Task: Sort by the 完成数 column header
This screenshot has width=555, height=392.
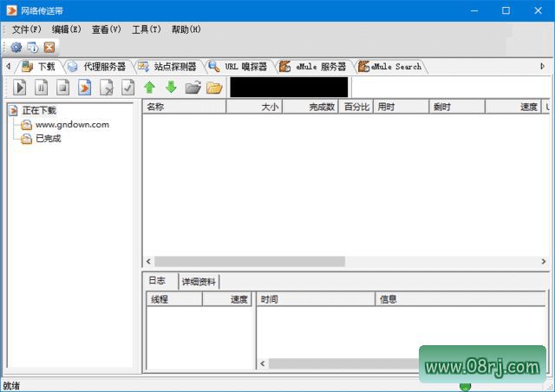Action: 310,107
